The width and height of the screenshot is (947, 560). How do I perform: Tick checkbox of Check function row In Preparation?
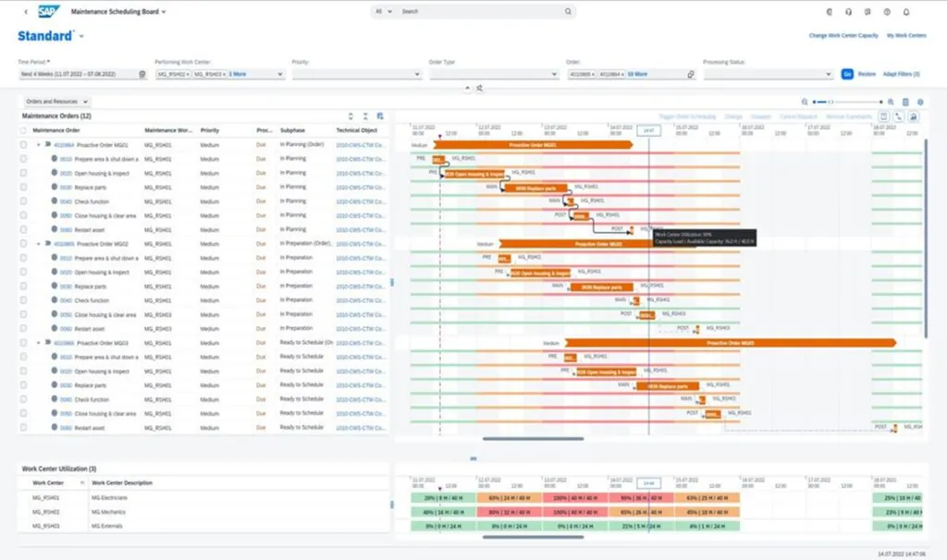click(23, 300)
